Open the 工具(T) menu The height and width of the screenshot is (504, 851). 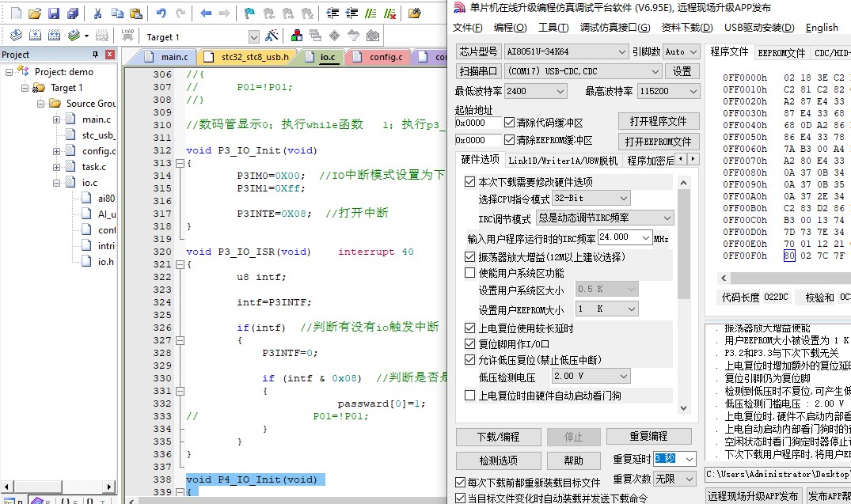pyautogui.click(x=553, y=27)
